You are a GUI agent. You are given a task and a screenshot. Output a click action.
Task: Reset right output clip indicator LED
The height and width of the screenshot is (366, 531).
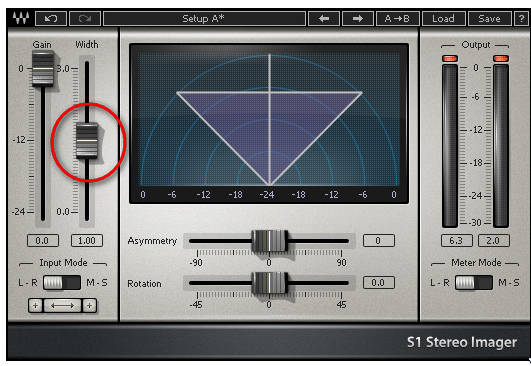(501, 59)
